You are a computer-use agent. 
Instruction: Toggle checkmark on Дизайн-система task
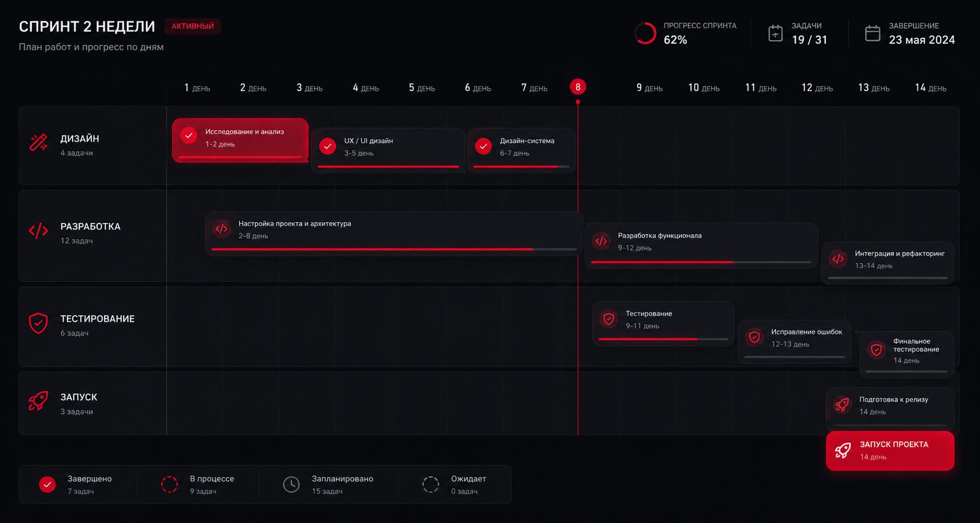click(483, 146)
